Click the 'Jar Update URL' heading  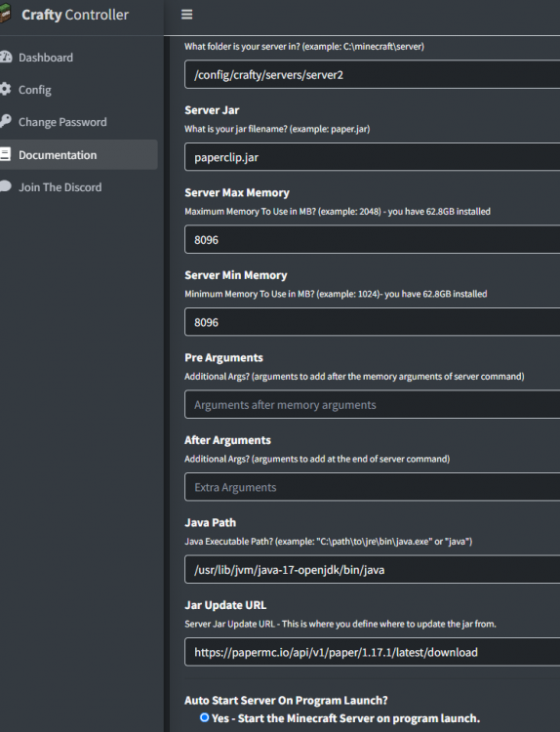pos(225,605)
